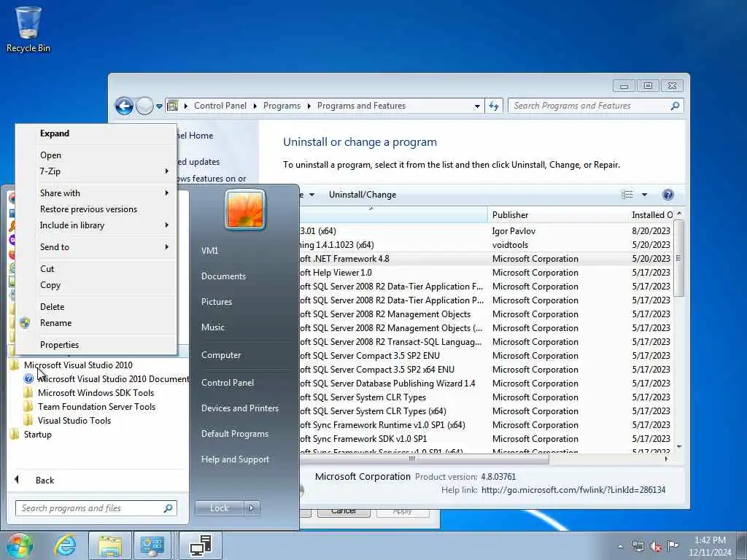747x560 pixels.
Task: Open shutdown options arrow next to Lock
Action: [x=252, y=508]
